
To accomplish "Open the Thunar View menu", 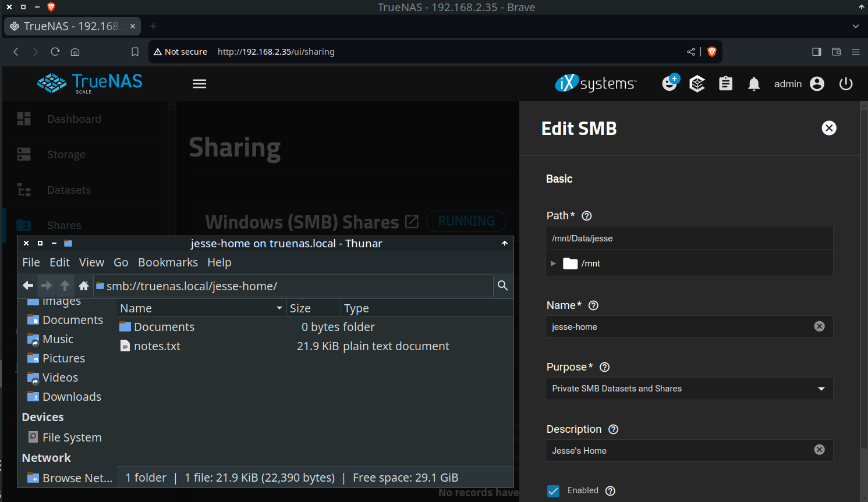I will [x=91, y=262].
